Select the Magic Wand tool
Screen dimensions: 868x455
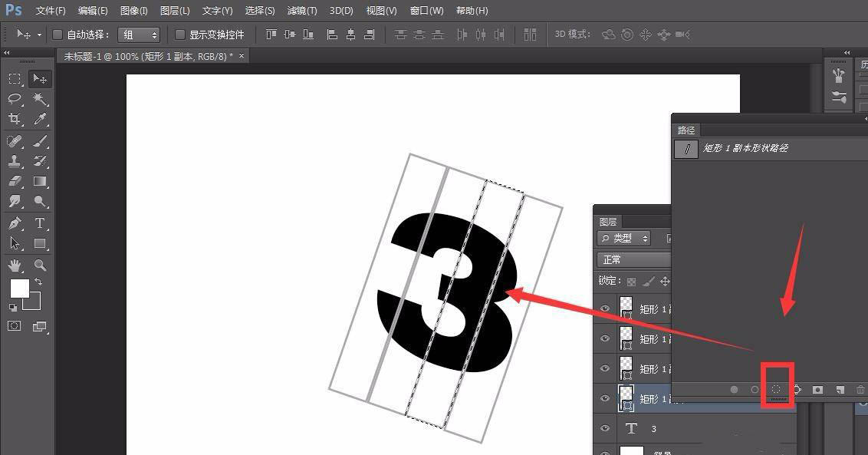pyautogui.click(x=40, y=99)
